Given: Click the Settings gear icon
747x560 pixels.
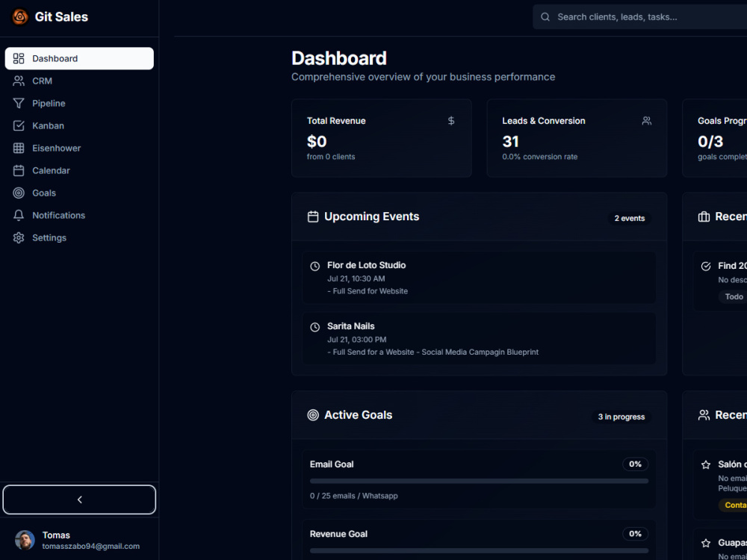Looking at the screenshot, I should click(19, 237).
